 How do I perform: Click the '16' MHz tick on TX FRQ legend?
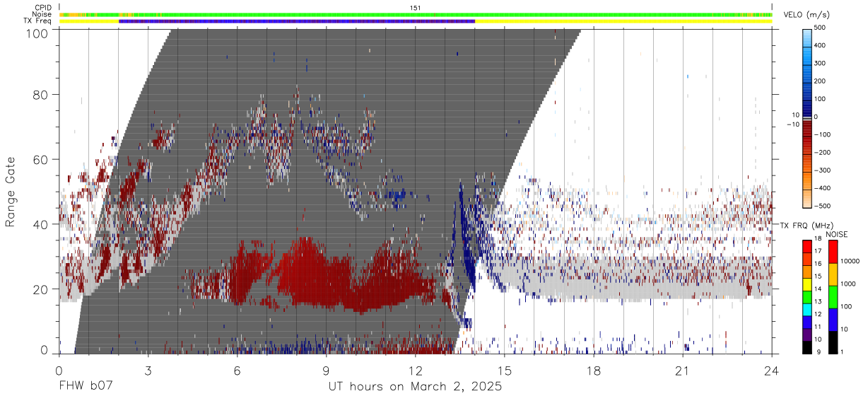(818, 264)
